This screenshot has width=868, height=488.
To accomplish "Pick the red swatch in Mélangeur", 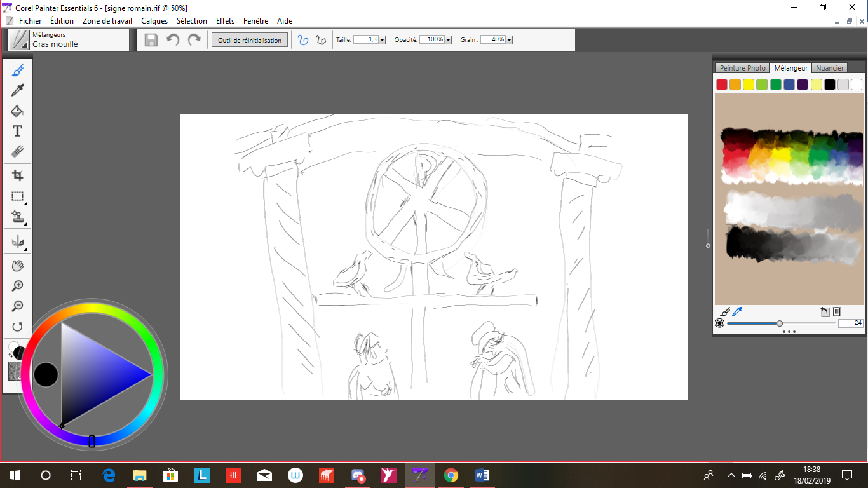I will [721, 85].
